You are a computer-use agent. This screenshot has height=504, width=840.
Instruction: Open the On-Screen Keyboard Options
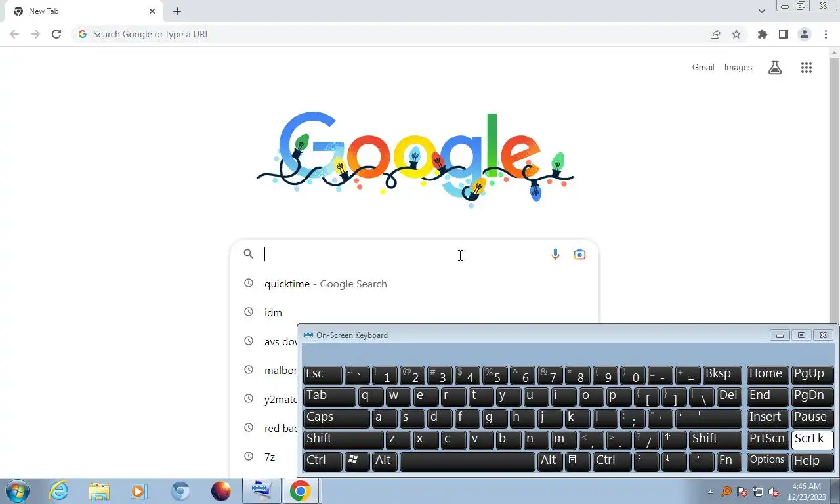click(x=768, y=461)
